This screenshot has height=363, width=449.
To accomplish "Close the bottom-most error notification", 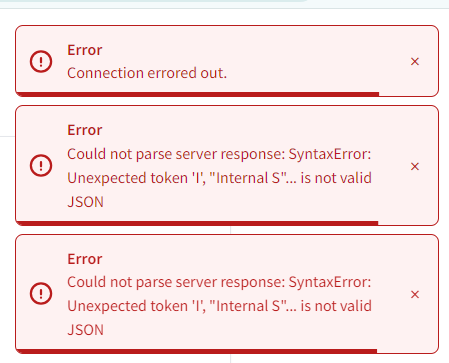I will coord(415,294).
